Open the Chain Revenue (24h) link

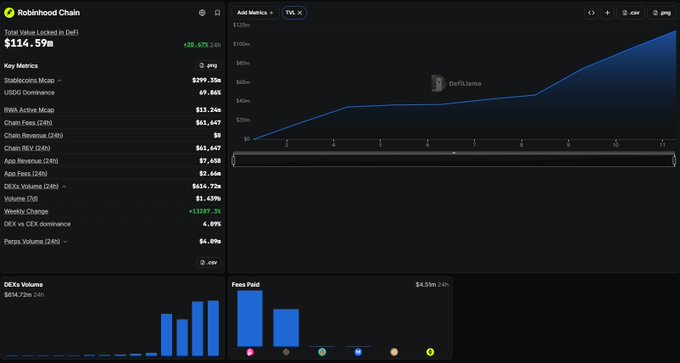[33, 135]
